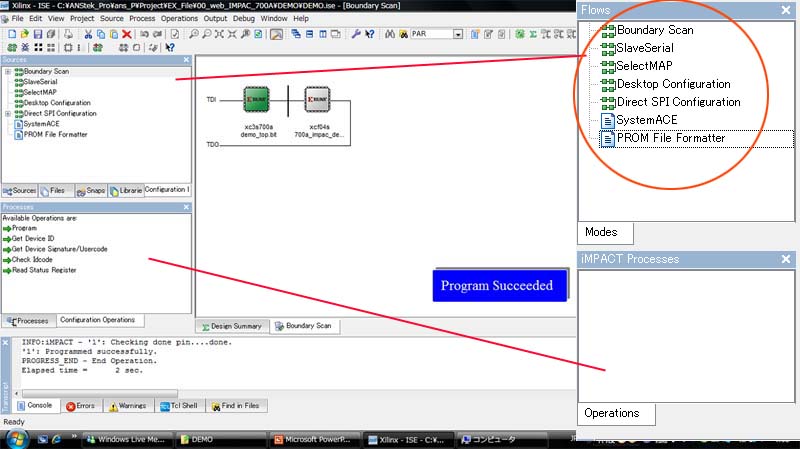Open the File menu
Image resolution: width=800 pixels, height=449 pixels.
17,18
